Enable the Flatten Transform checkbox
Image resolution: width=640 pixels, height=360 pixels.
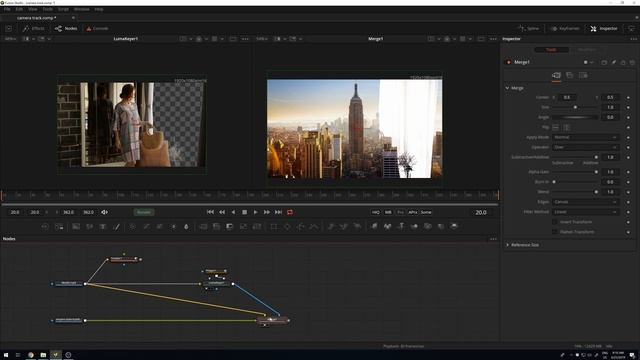click(x=555, y=232)
